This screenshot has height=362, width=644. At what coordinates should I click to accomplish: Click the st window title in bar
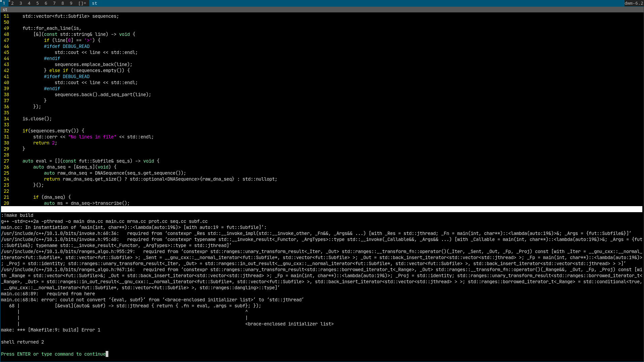click(x=95, y=3)
